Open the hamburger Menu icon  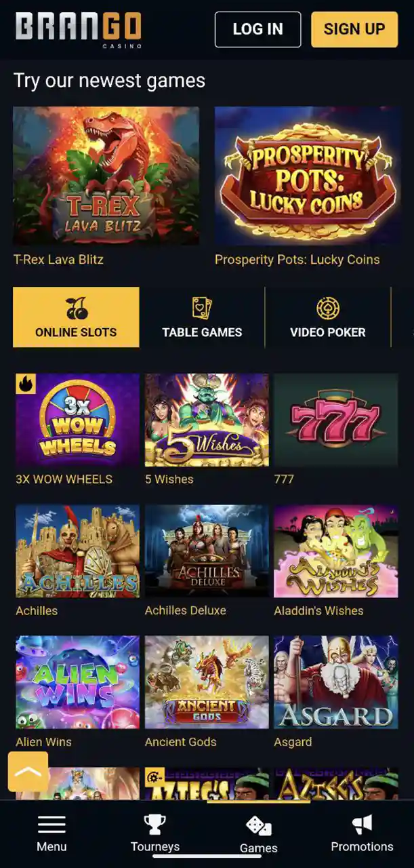point(51,825)
